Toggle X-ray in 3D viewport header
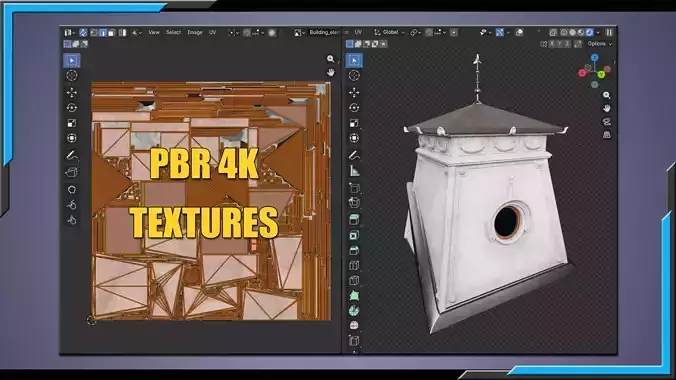 point(553,32)
